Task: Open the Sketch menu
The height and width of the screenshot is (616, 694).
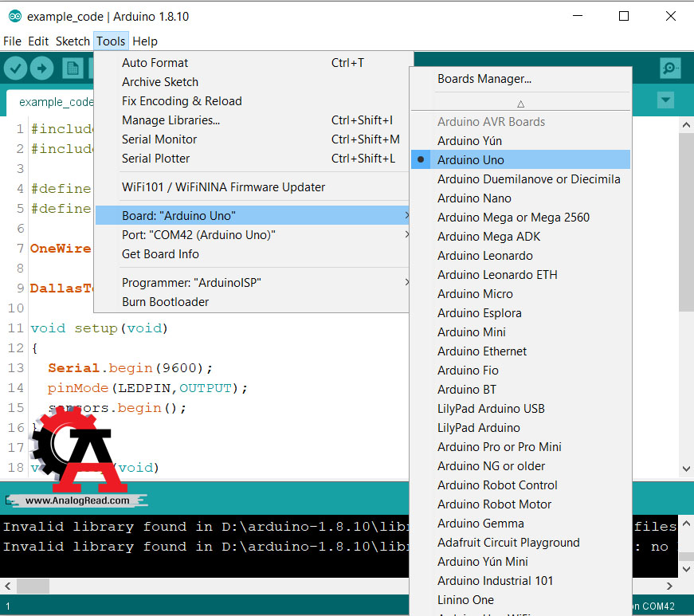Action: click(x=73, y=41)
